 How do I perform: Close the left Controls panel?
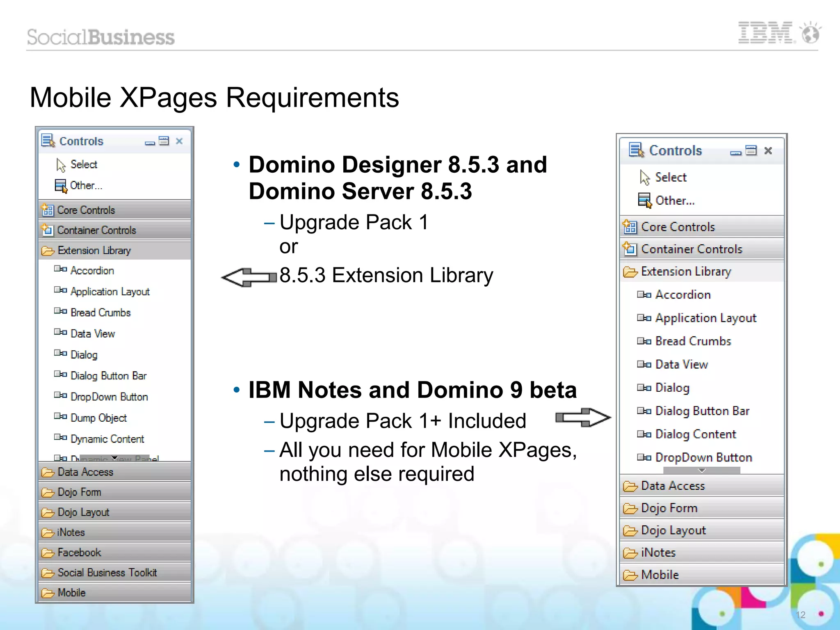[179, 141]
